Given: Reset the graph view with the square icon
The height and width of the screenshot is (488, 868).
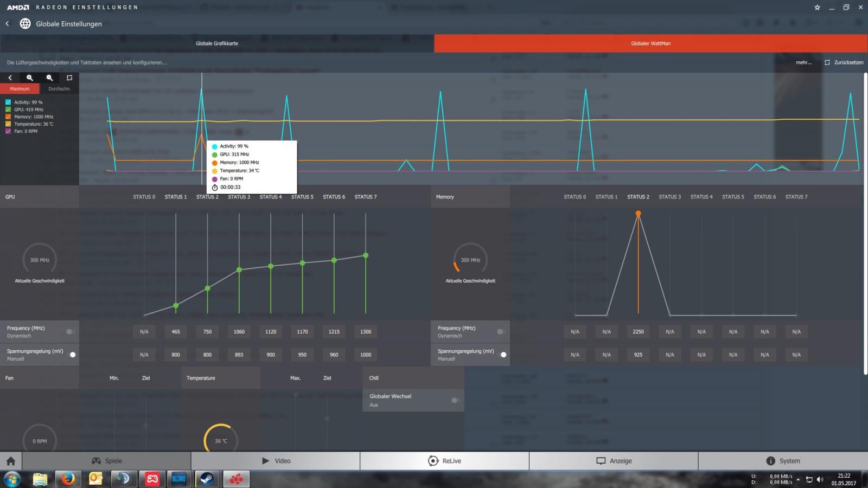Looking at the screenshot, I should [69, 78].
